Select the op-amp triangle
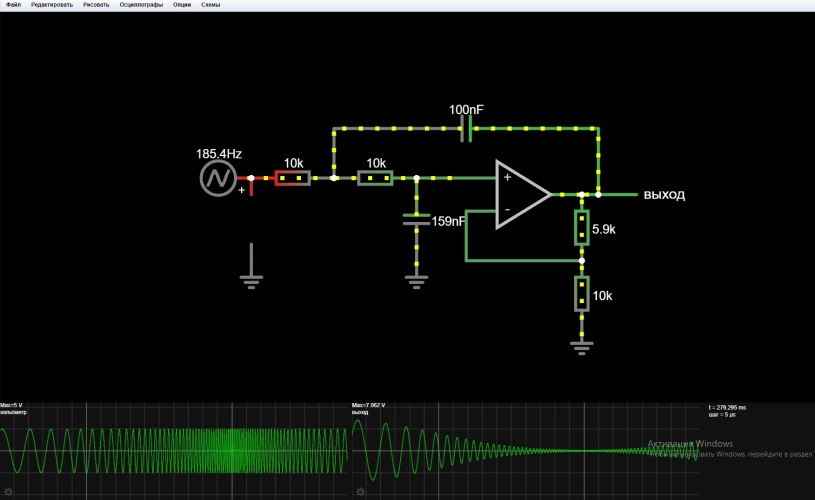Screen dimensions: 815x500 tap(522, 194)
